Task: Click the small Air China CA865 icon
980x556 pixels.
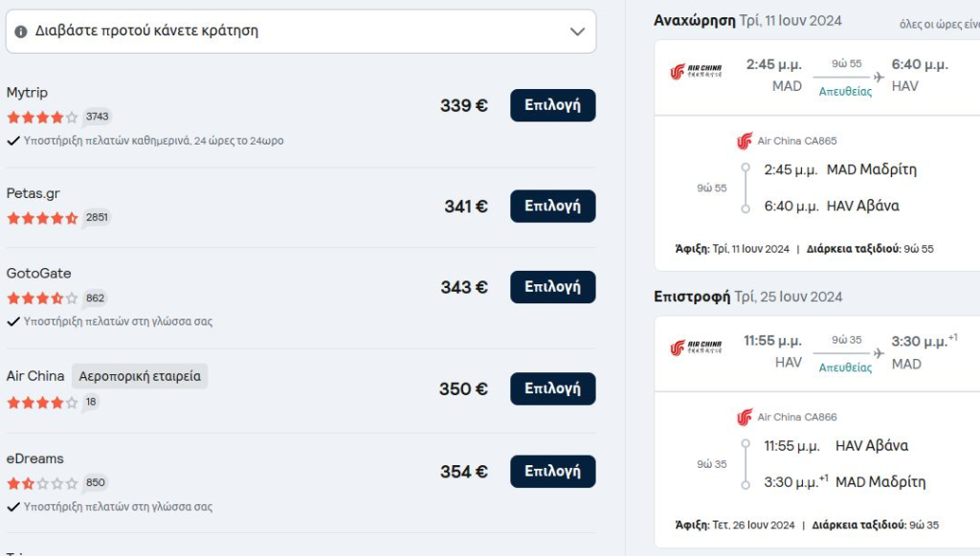Action: (x=745, y=142)
